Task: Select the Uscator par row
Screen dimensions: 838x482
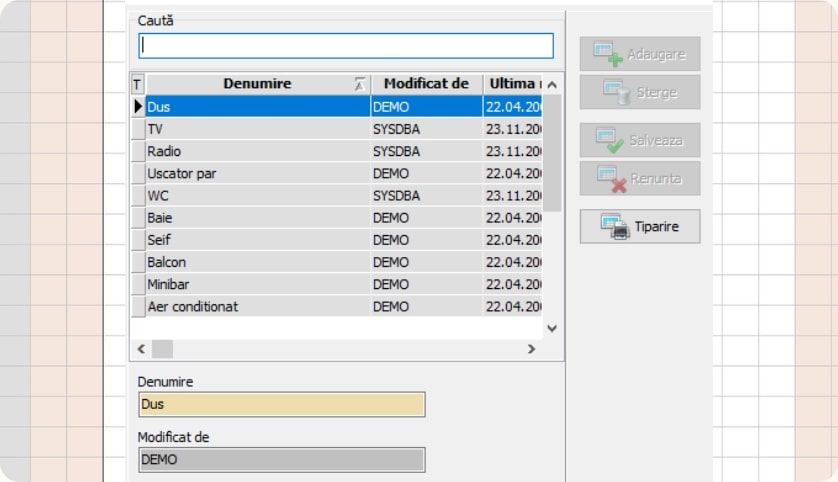Action: pos(257,173)
